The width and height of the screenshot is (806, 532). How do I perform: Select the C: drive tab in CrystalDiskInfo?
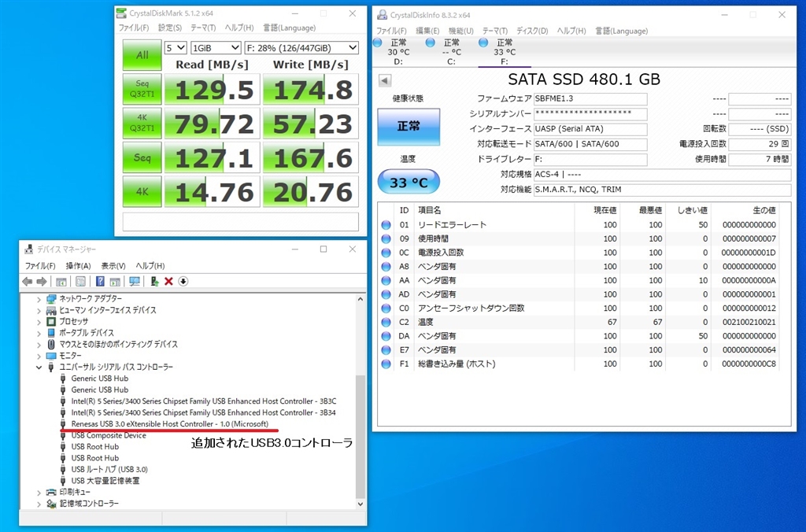point(451,52)
